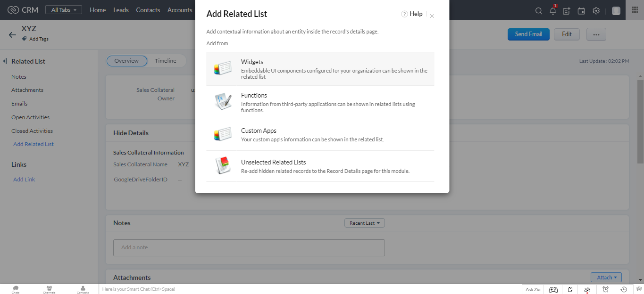Image resolution: width=644 pixels, height=294 pixels.
Task: Select the Widgets option icon
Action: point(222,68)
